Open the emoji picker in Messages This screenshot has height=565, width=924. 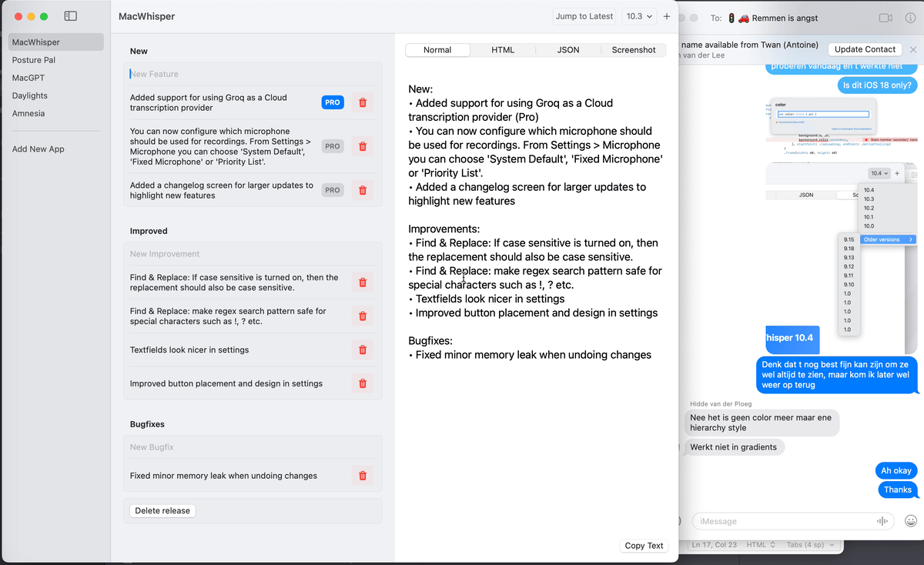(911, 521)
